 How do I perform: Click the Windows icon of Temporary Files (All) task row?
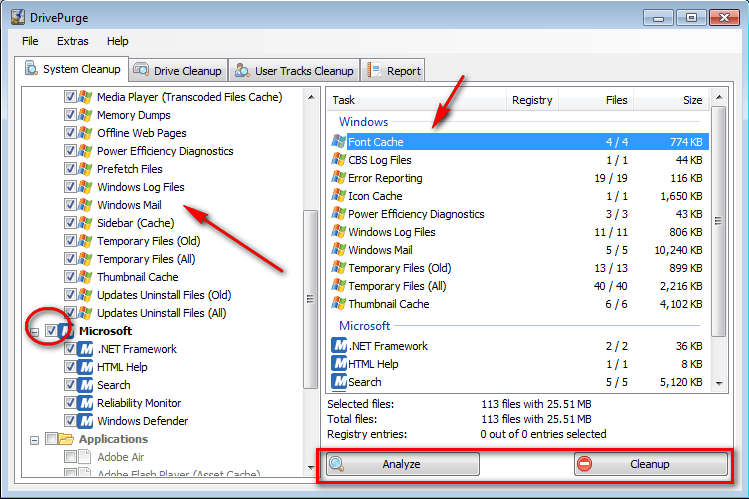pos(339,286)
